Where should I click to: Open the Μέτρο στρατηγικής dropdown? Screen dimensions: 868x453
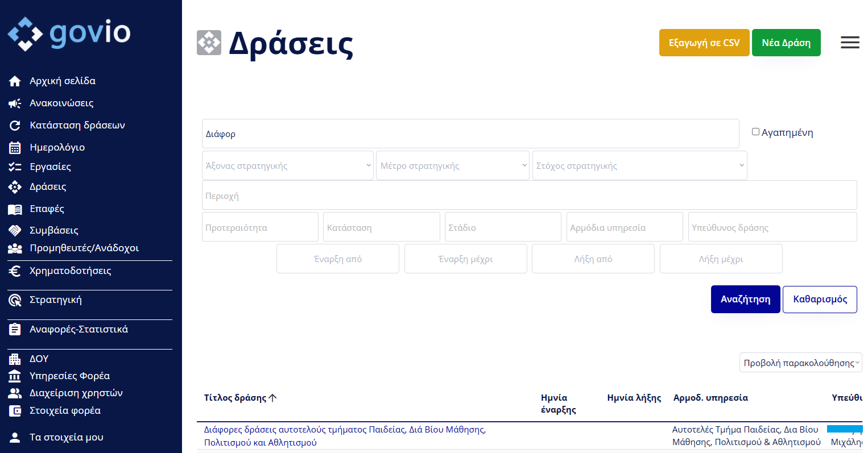click(x=453, y=165)
